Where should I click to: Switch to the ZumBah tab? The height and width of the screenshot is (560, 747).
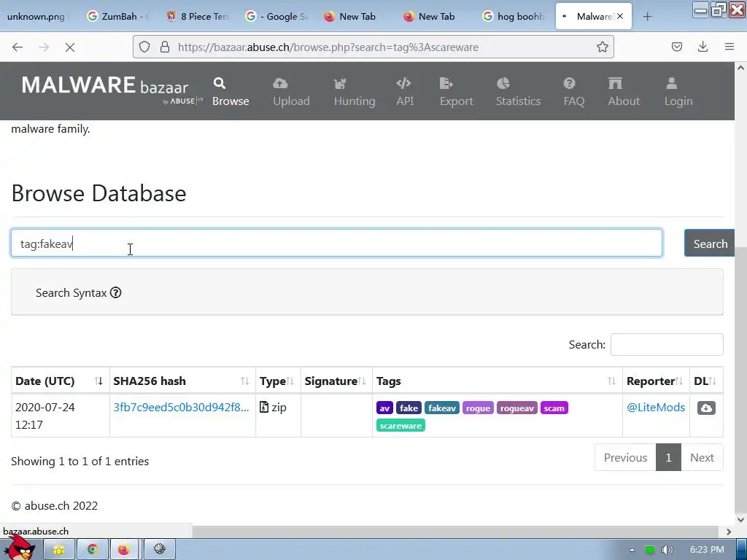[x=117, y=16]
